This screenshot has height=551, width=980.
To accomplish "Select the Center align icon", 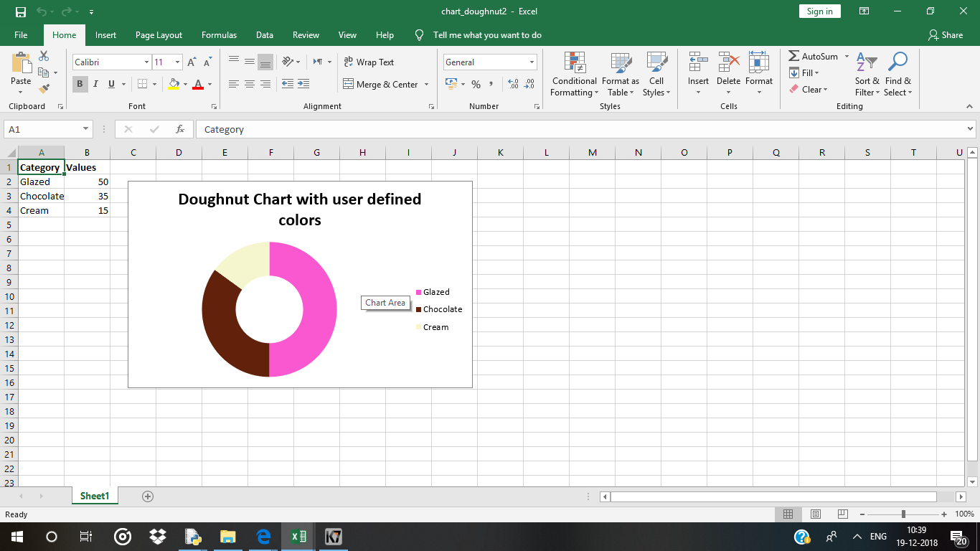I will click(x=250, y=84).
